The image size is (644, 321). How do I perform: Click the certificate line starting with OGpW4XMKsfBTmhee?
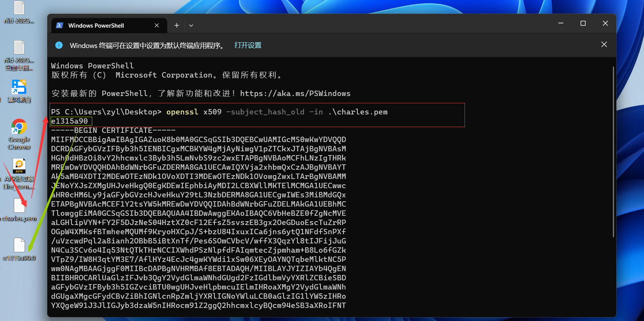point(199,232)
